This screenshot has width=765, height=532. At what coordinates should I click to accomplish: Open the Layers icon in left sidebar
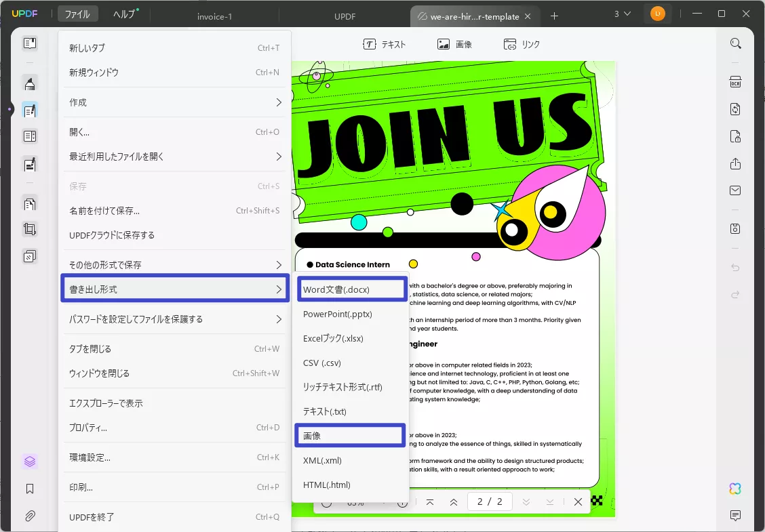click(x=30, y=462)
